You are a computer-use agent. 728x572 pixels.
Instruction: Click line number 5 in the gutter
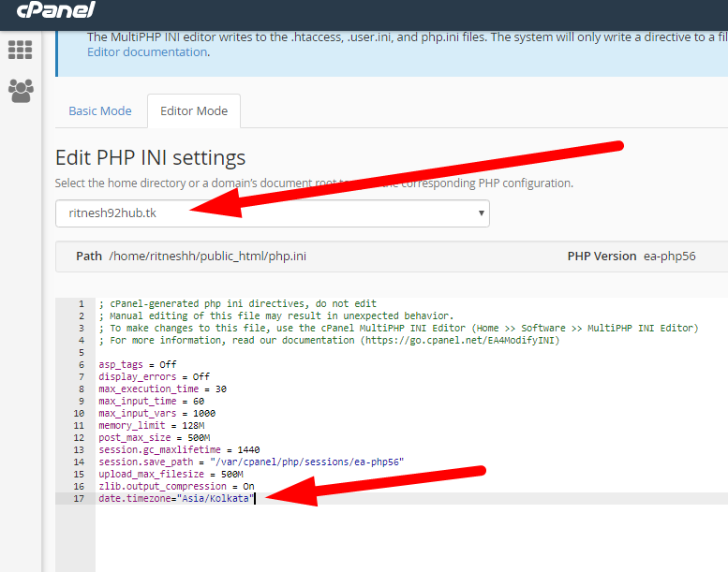pos(82,353)
